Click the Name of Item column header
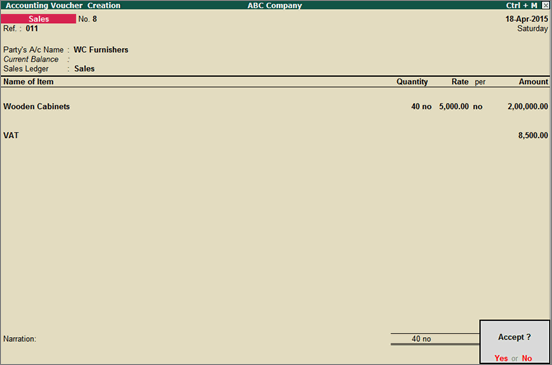This screenshot has width=552, height=365. point(29,82)
